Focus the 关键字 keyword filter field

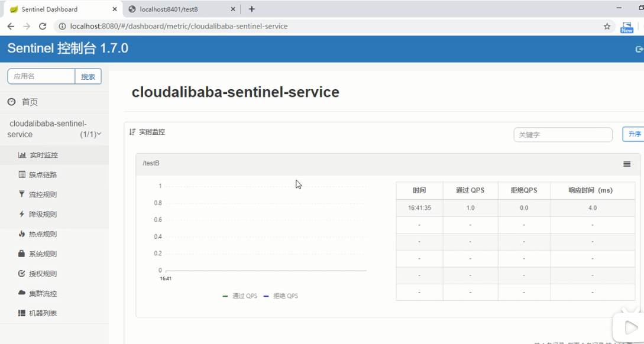563,135
